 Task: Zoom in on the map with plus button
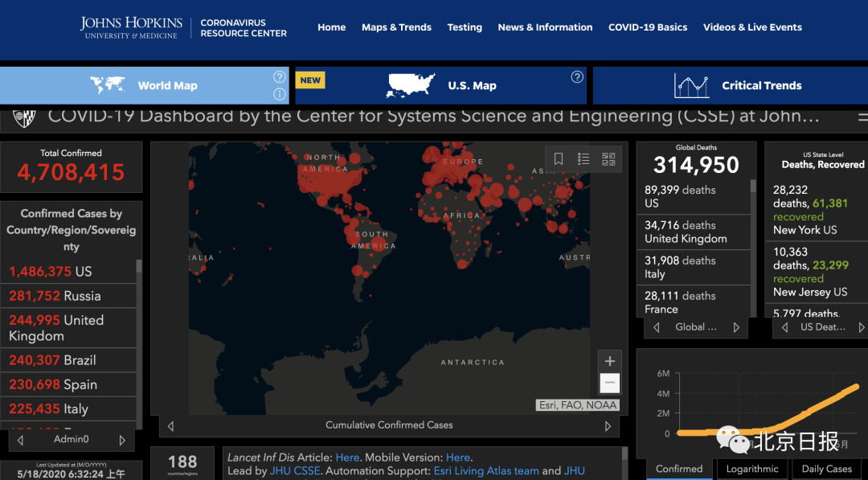coord(609,361)
